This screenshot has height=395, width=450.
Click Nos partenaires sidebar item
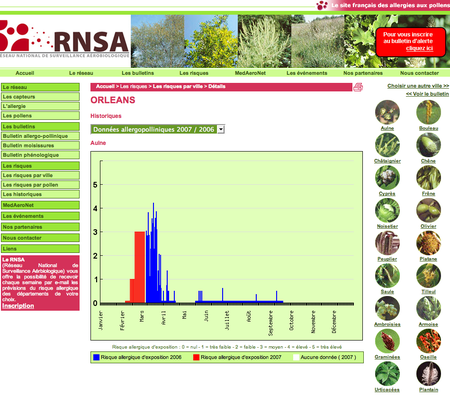pos(40,227)
